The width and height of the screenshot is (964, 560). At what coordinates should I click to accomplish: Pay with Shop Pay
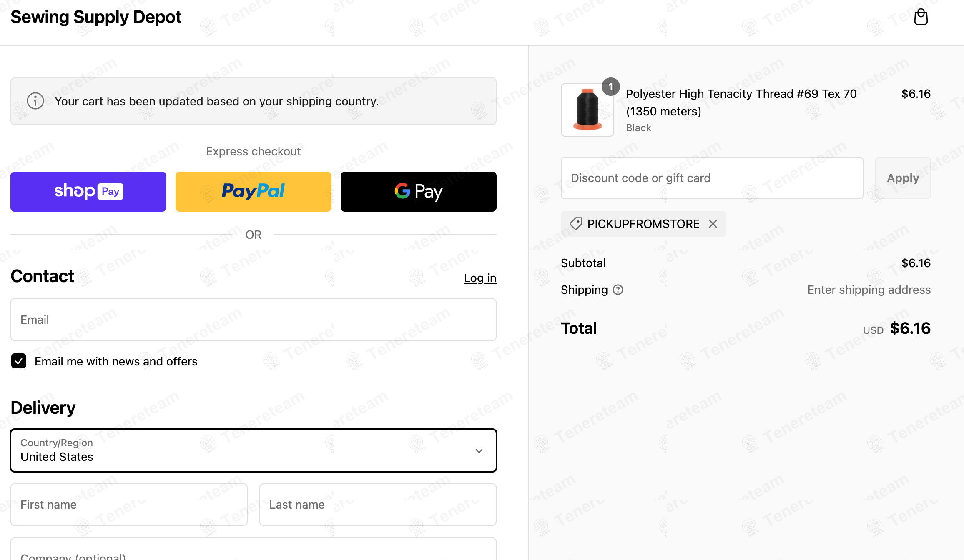pos(88,192)
